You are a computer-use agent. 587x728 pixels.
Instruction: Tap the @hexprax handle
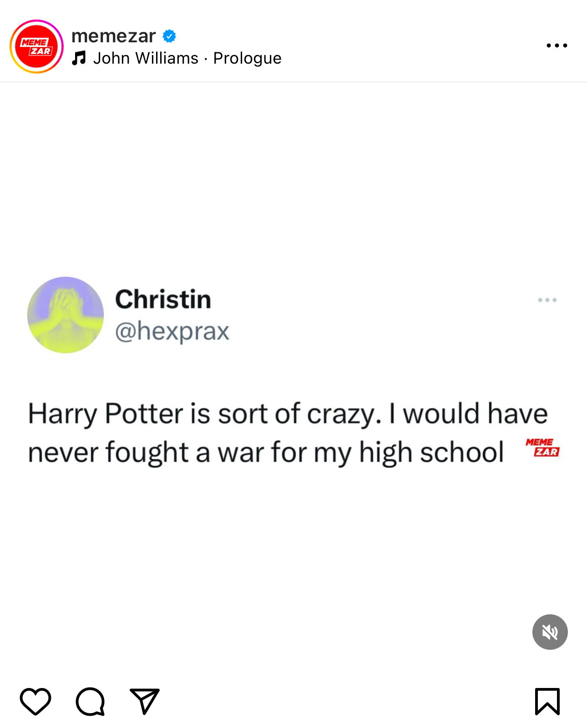[x=172, y=331]
